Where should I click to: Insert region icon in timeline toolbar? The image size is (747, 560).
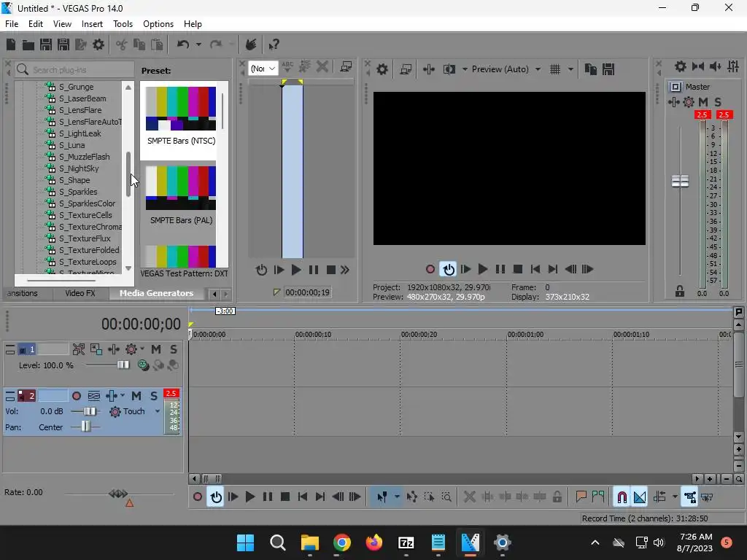[598, 497]
